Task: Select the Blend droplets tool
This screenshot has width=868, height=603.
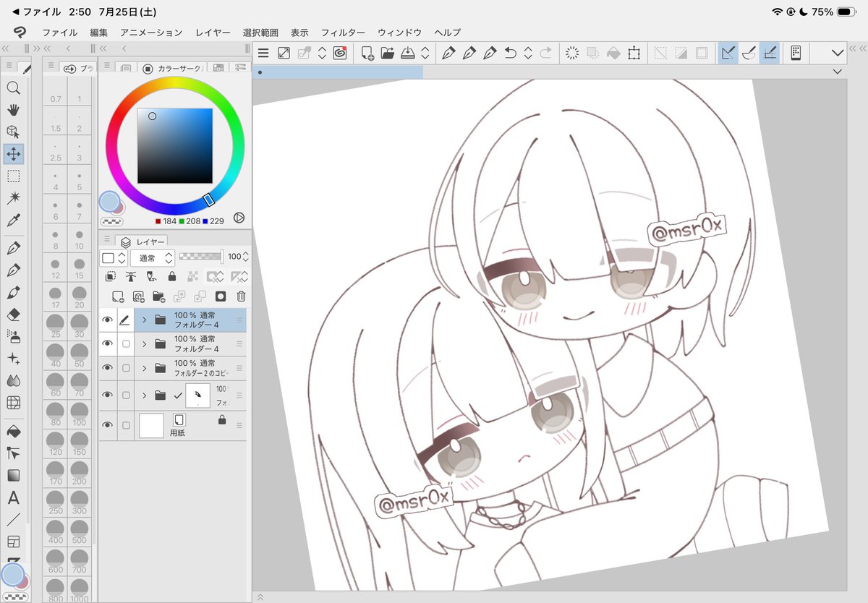Action: 13,380
